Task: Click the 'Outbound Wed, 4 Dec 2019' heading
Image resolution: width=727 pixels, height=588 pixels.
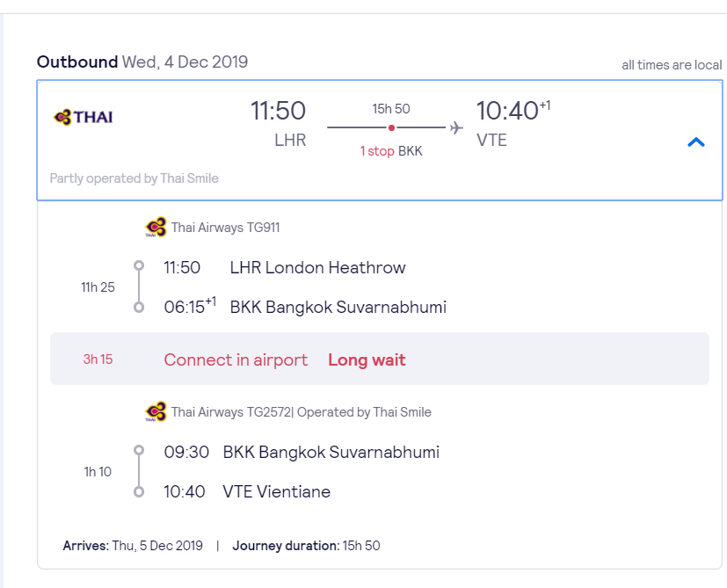Action: 142,62
